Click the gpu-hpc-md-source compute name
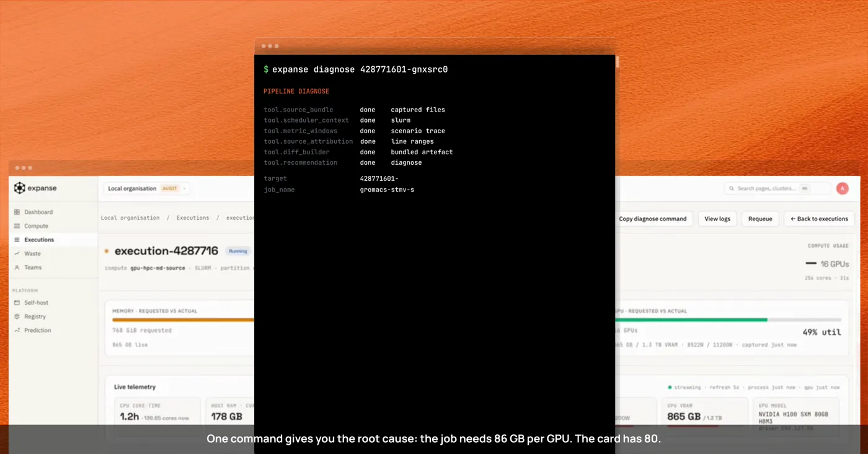The width and height of the screenshot is (868, 454). coord(157,268)
